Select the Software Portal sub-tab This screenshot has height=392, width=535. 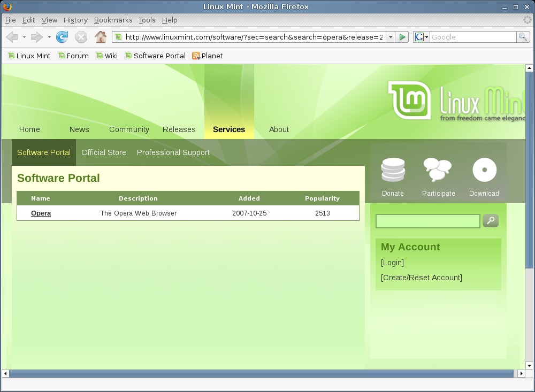coord(44,152)
